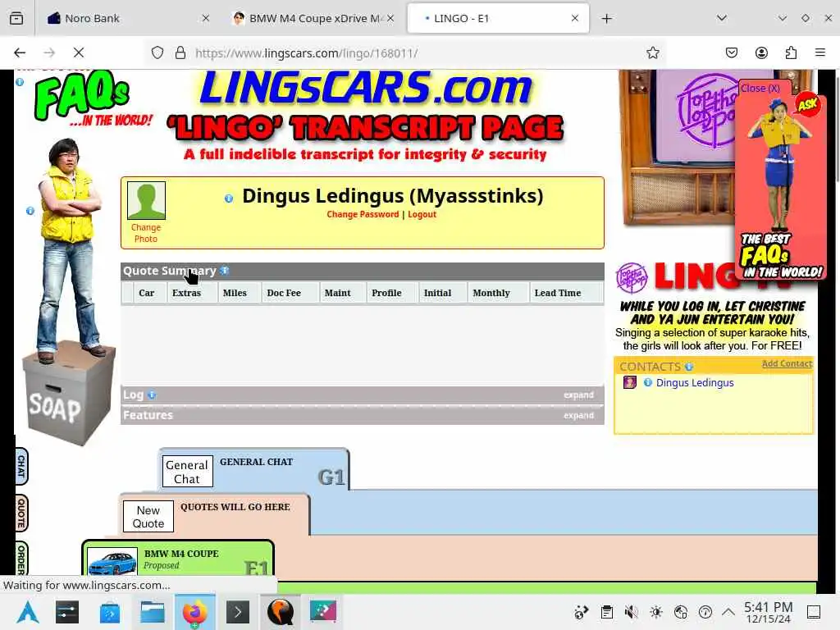Viewport: 840px width, 630px height.
Task: Open a new tab with the plus button
Action: [x=606, y=19]
